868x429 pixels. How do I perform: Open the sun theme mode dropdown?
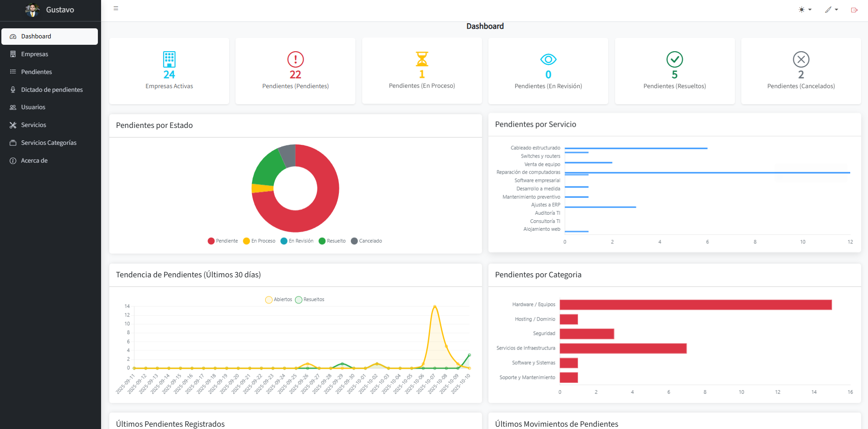point(804,10)
